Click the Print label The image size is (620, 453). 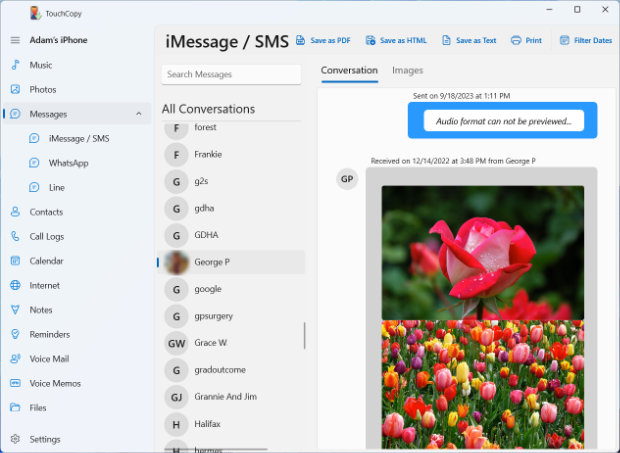[533, 40]
